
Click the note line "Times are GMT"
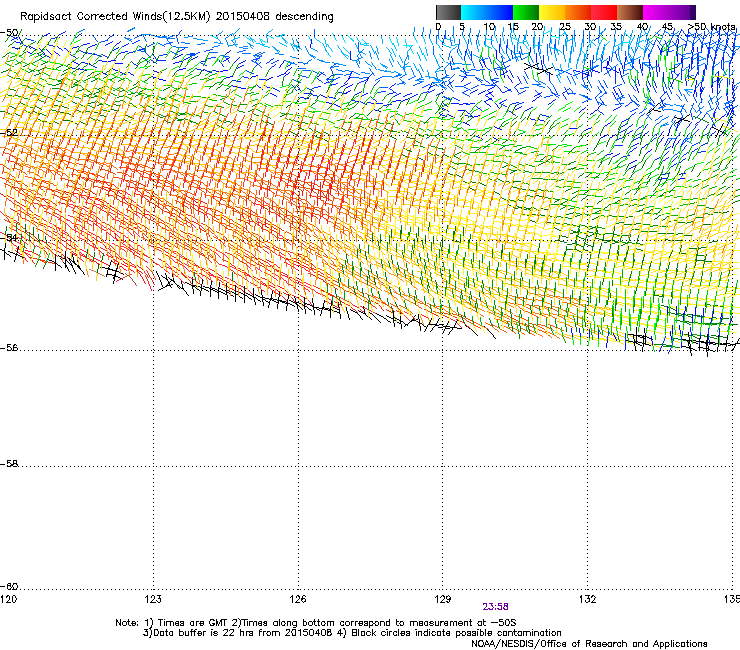[x=193, y=623]
